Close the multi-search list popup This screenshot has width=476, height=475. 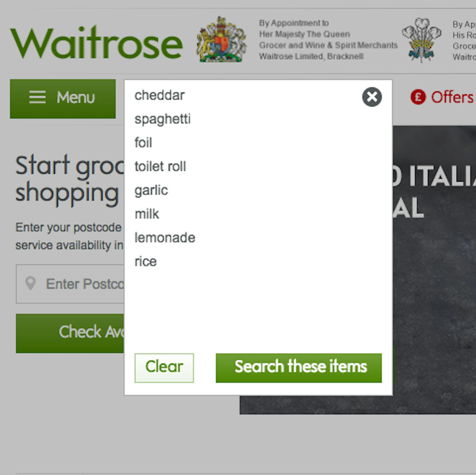click(x=372, y=97)
